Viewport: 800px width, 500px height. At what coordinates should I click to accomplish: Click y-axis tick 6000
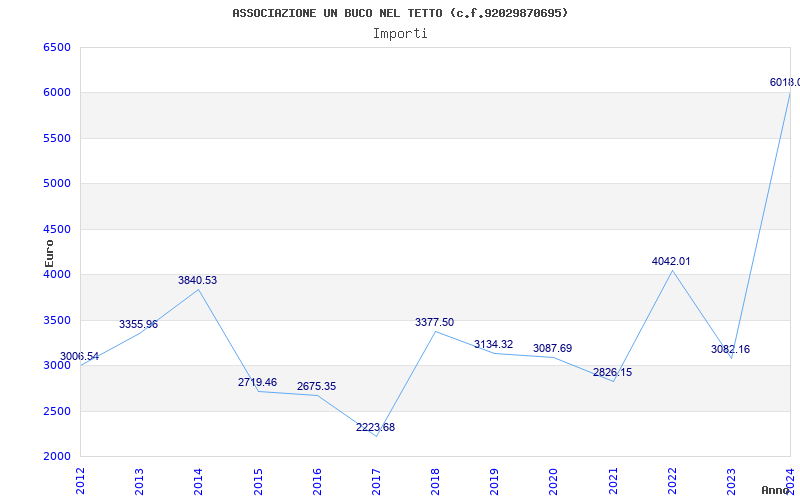click(x=57, y=93)
